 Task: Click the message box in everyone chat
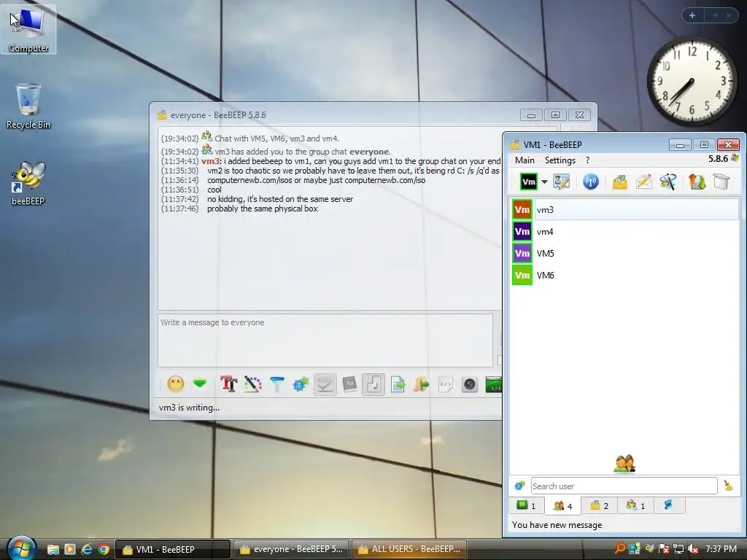[x=325, y=340]
